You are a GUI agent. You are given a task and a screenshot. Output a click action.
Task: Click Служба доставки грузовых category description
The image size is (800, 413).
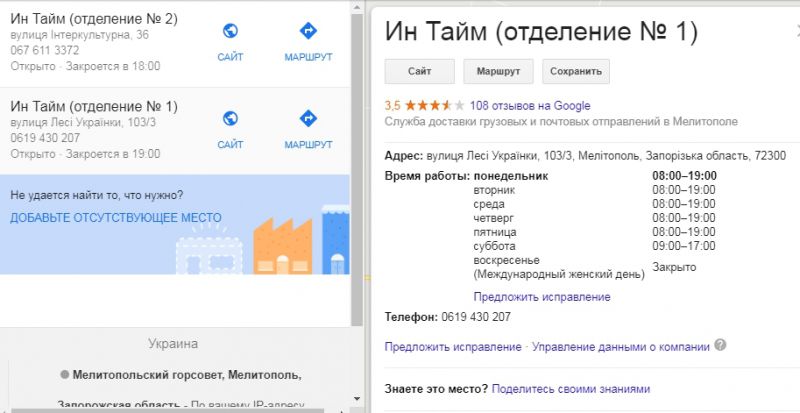coord(561,122)
